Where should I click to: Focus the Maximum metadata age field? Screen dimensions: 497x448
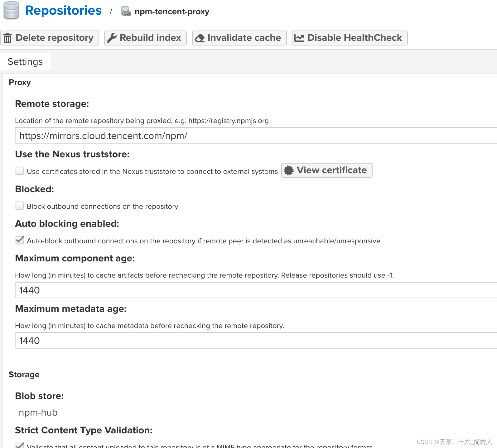pos(256,341)
